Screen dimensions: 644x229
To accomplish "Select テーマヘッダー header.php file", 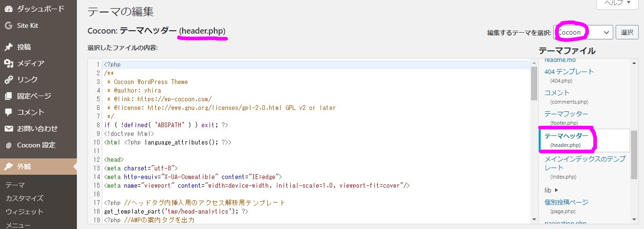I will coord(566,136).
